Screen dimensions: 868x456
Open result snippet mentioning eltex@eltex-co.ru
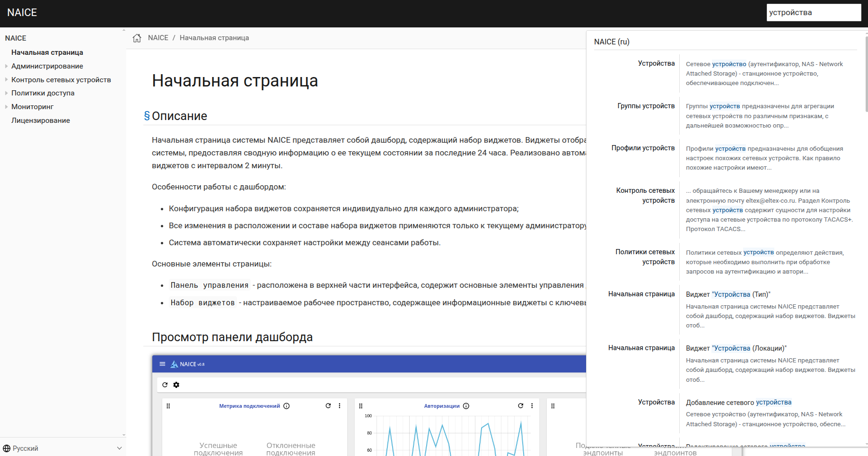pyautogui.click(x=770, y=210)
